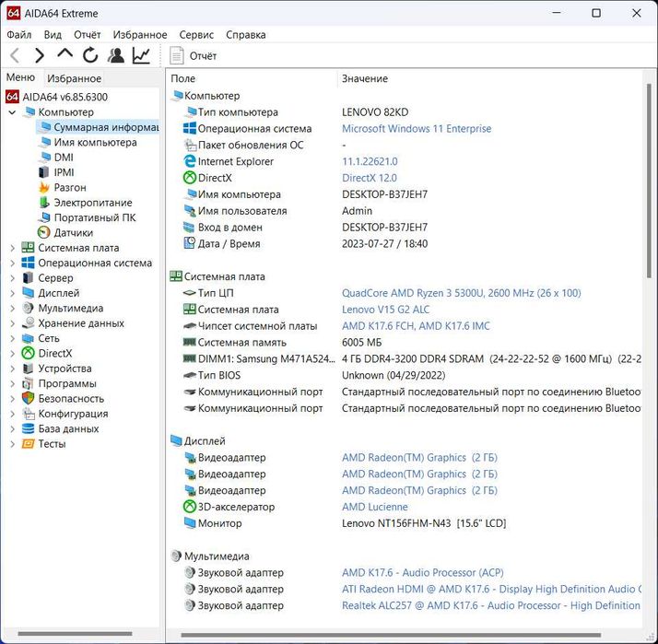This screenshot has width=658, height=644.
Task: Expand the Сервер tree node
Action: point(13,278)
